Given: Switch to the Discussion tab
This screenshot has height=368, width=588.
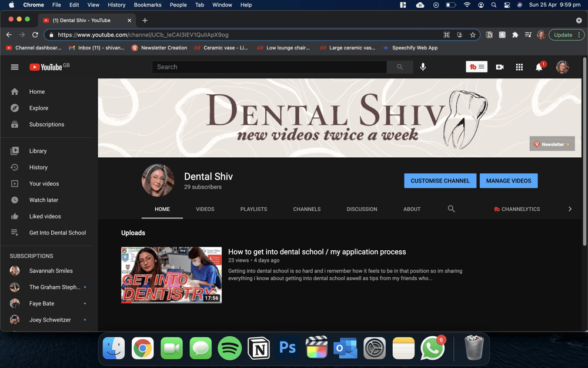Looking at the screenshot, I should pos(362,209).
